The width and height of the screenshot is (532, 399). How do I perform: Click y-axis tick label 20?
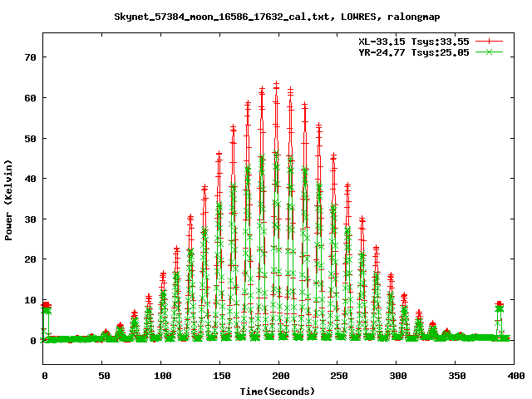30,259
